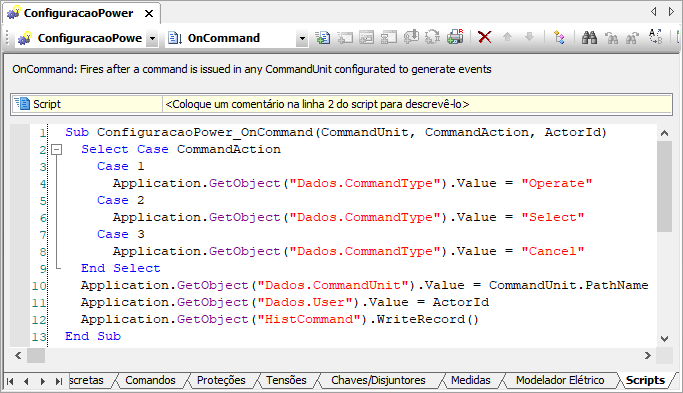Screen dimensions: 683x393
Task: Go to next bottom tab
Action: click(43, 381)
